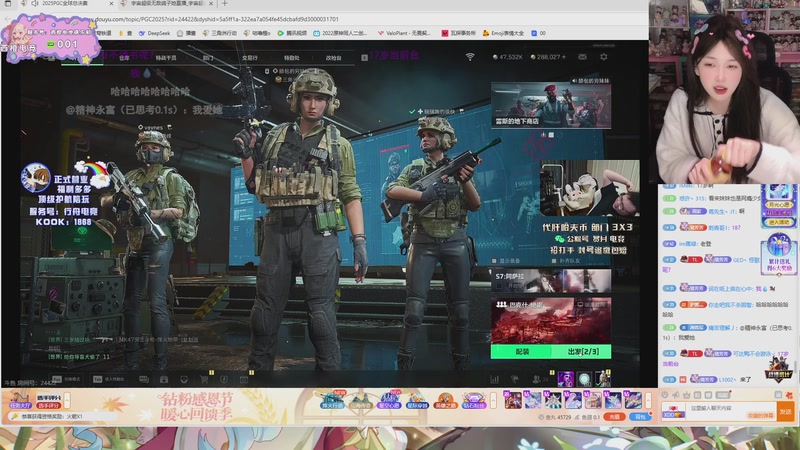This screenshot has height=450, width=800.
Task: Click the 出发[2/3] deploy button
Action: point(582,352)
